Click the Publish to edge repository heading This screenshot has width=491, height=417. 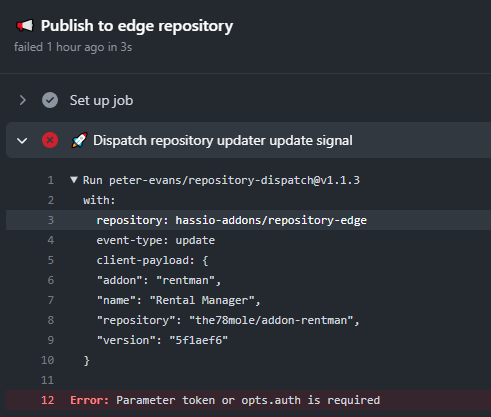point(137,26)
